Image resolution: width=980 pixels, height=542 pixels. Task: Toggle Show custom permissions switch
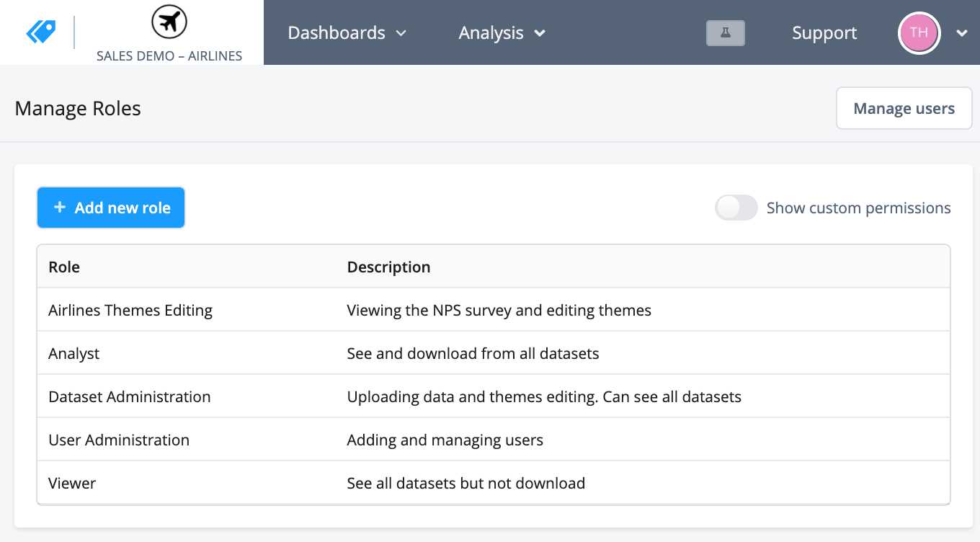pyautogui.click(x=736, y=208)
